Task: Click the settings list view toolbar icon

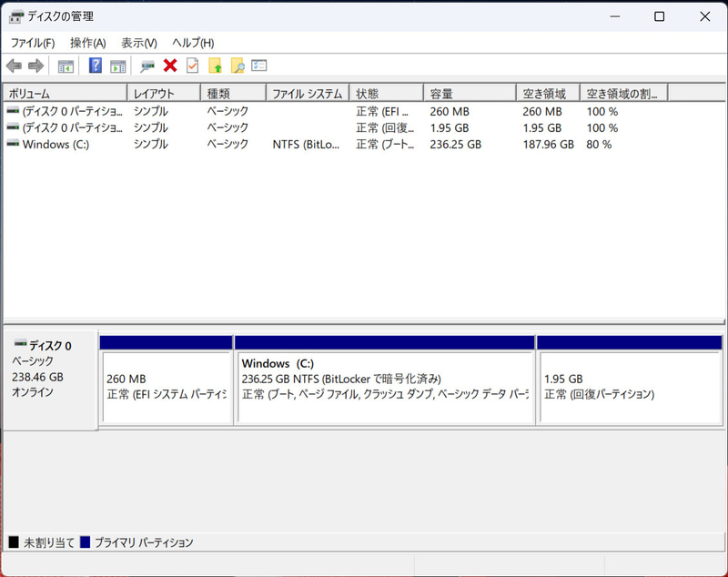Action: (x=259, y=66)
